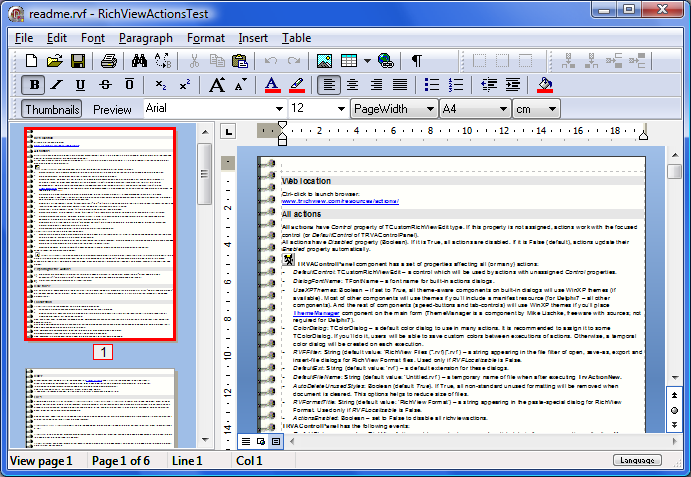Open the Table menu
The width and height of the screenshot is (691, 477).
296,38
